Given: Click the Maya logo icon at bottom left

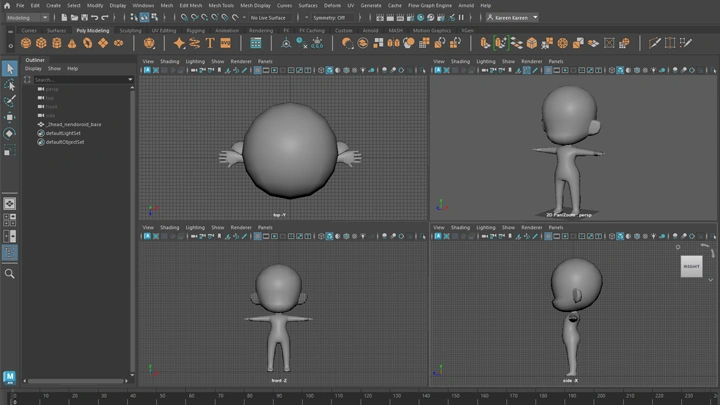Looking at the screenshot, I should [x=10, y=378].
